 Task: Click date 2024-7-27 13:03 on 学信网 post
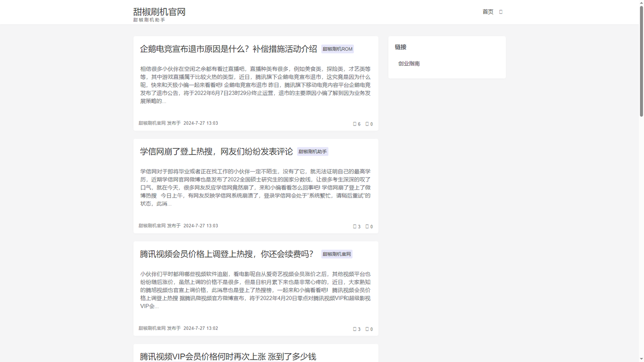pos(201,226)
